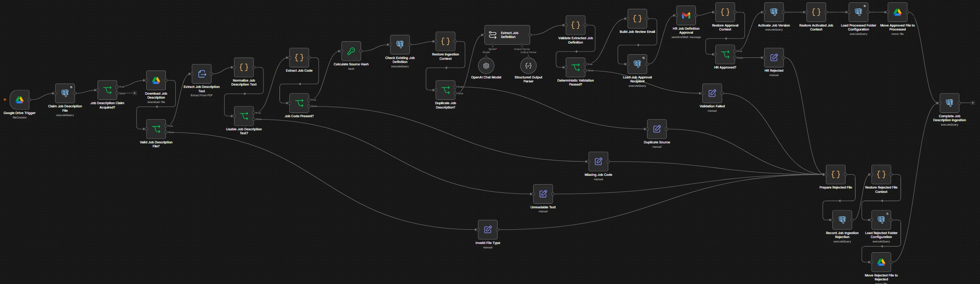
Task: Open the Activate Job Version node
Action: click(x=774, y=13)
